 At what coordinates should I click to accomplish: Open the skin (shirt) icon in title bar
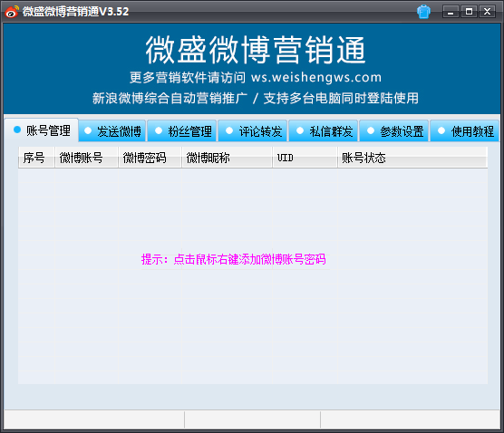(423, 12)
